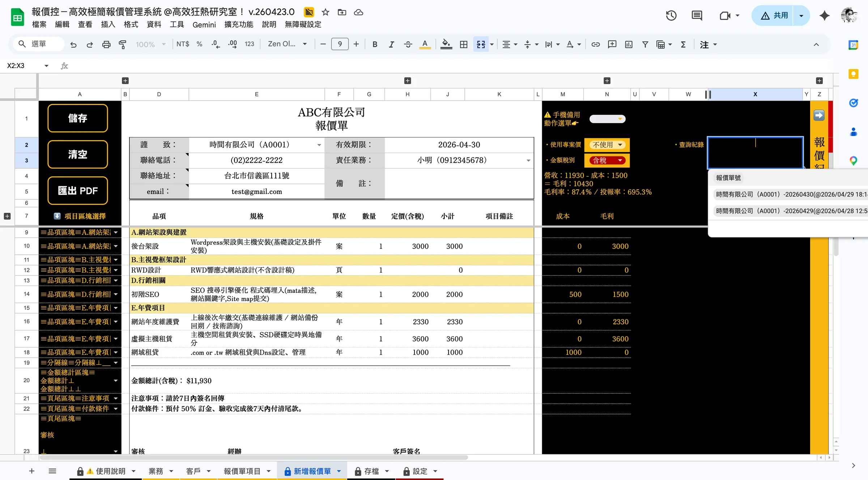Open the 使用專案價 dropdown showing 不使用
This screenshot has height=480, width=868.
[607, 145]
